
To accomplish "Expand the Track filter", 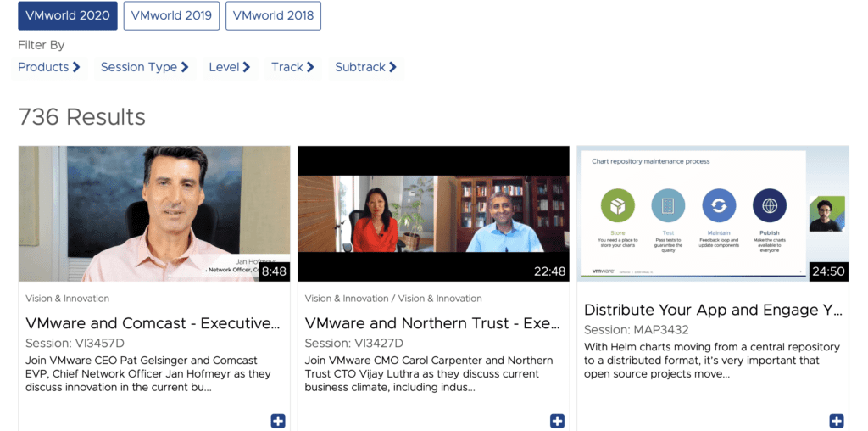I will 292,67.
